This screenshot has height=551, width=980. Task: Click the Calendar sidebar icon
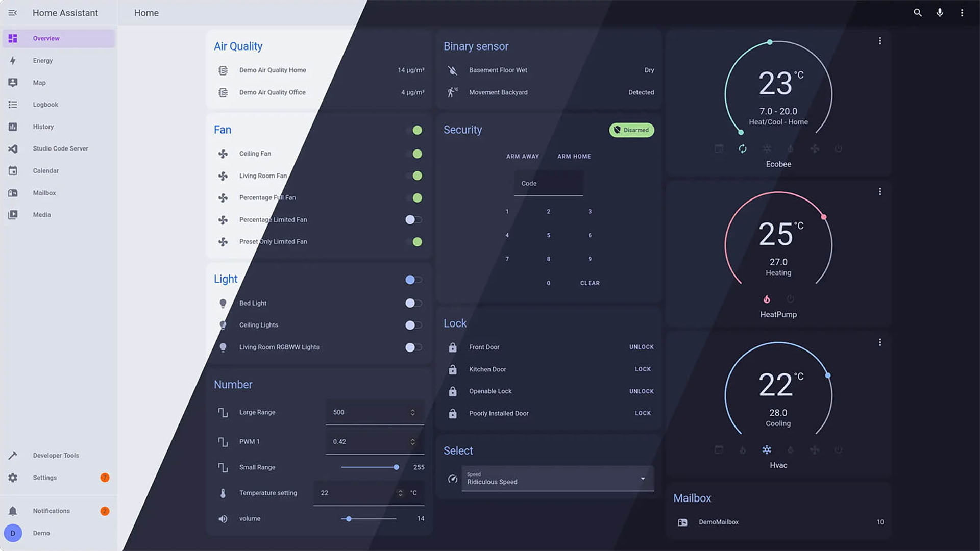pyautogui.click(x=13, y=170)
